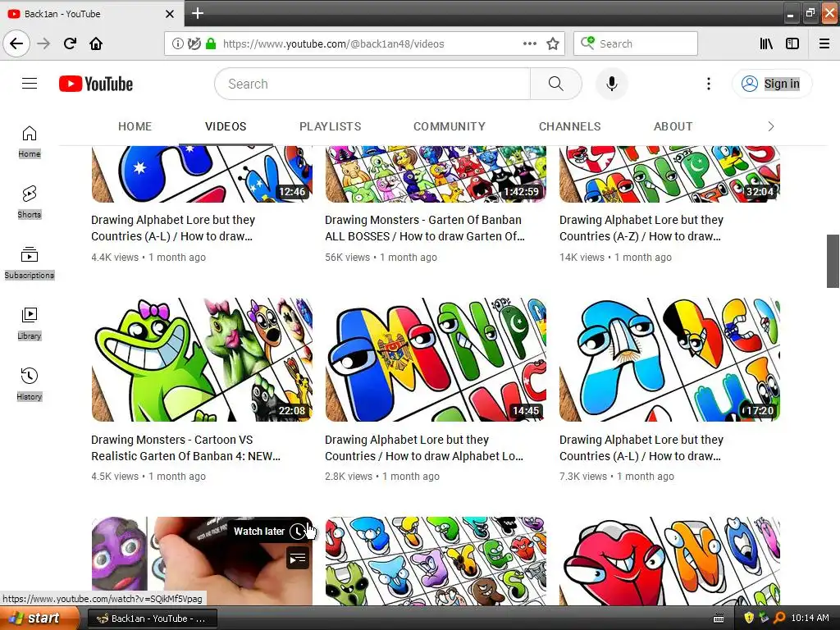Click the YouTube search magnifier button
The width and height of the screenshot is (840, 630).
(x=556, y=84)
